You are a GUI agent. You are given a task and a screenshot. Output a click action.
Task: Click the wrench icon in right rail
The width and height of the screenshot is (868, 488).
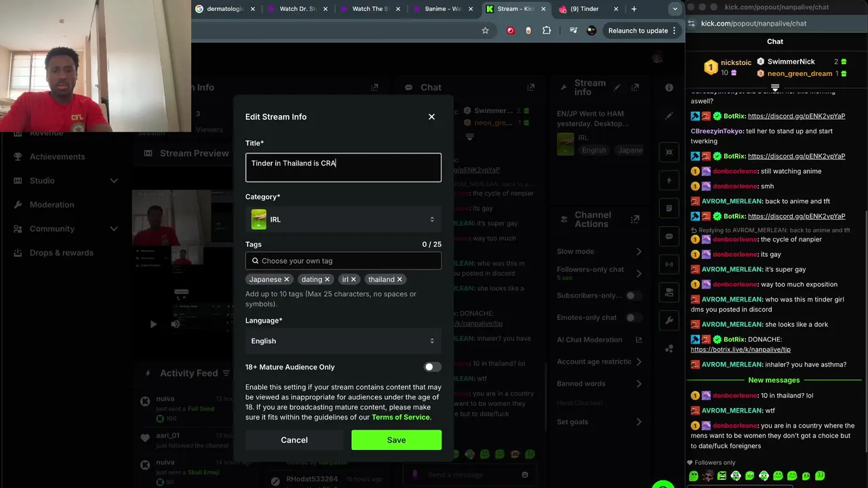point(669,321)
